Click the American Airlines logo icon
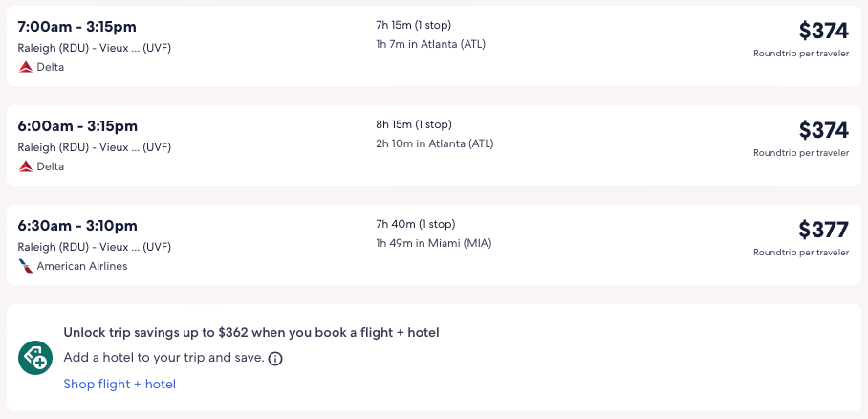This screenshot has width=868, height=419. 25,266
